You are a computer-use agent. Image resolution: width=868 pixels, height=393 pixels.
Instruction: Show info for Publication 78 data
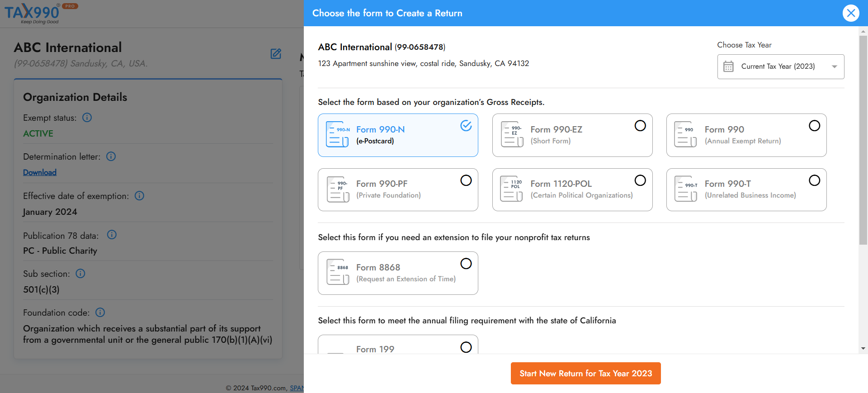(x=112, y=235)
